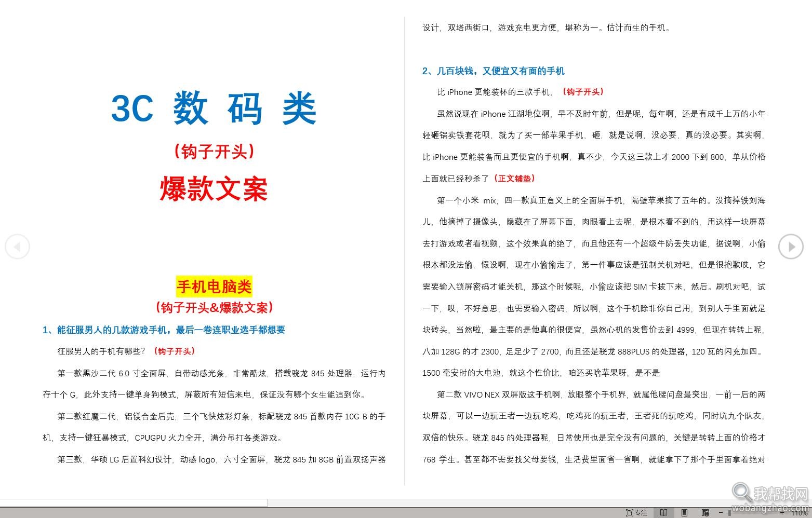Click the line '征服男人的手机有哪些?'
812x518 pixels.
point(101,351)
